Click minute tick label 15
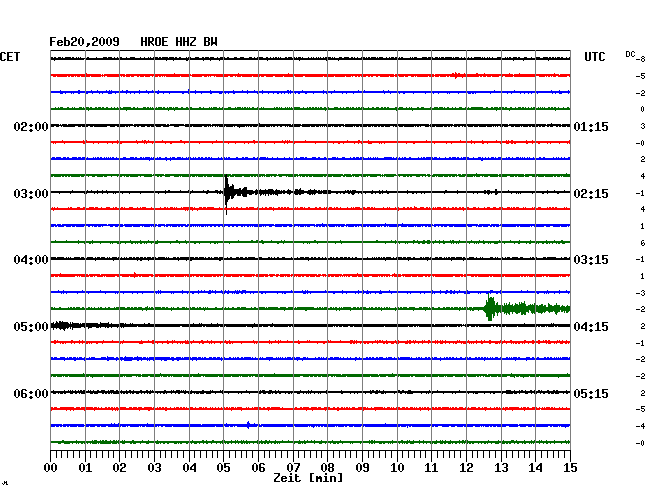This screenshot has width=650, height=494. point(570,468)
